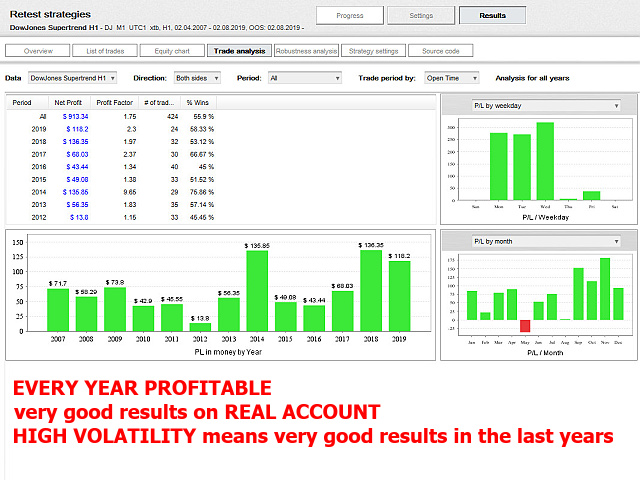This screenshot has width=640, height=480.
Task: Expand the Trade period by Open Time dropdown
Action: point(451,78)
